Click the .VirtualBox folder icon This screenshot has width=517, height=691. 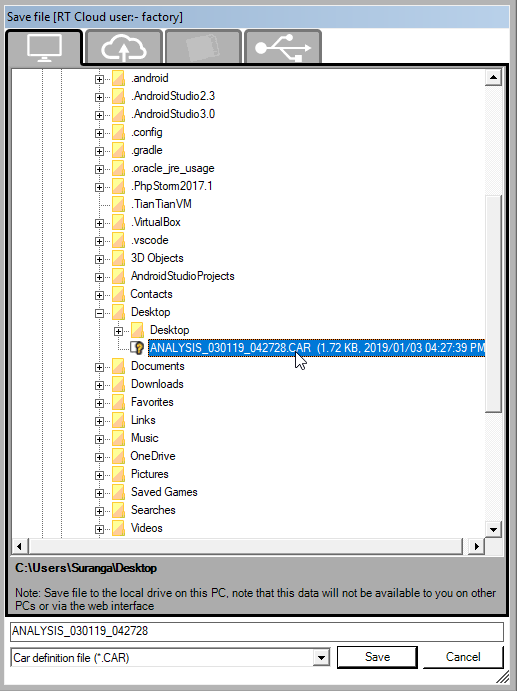pos(118,222)
